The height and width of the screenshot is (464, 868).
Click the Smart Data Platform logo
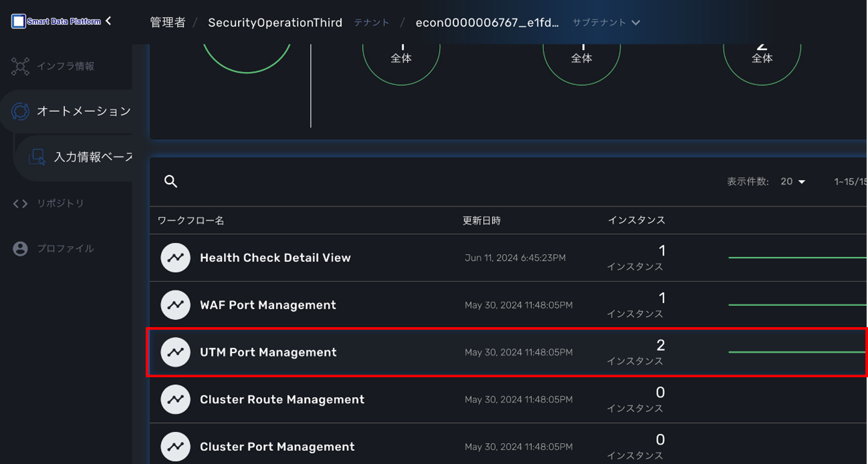click(57, 21)
